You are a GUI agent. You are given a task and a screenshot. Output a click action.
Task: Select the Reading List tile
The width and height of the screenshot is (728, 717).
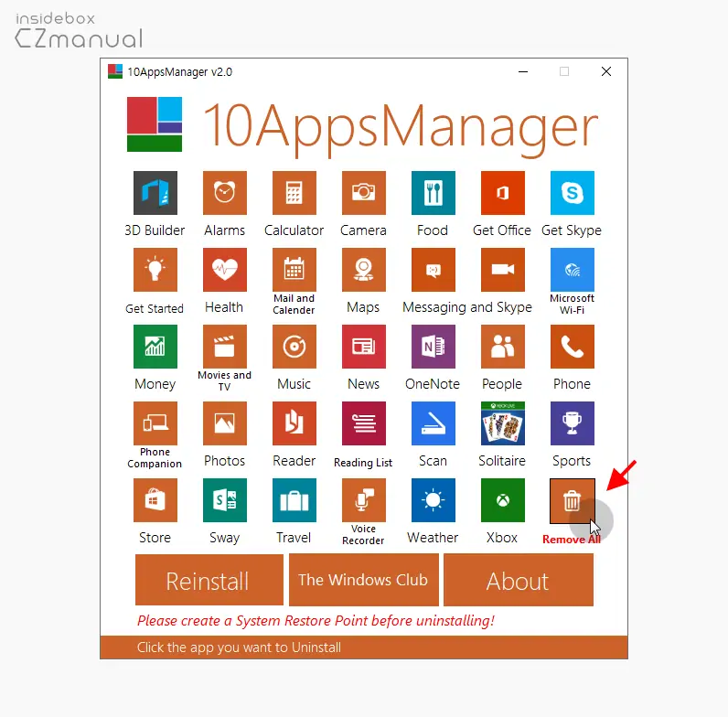(363, 423)
